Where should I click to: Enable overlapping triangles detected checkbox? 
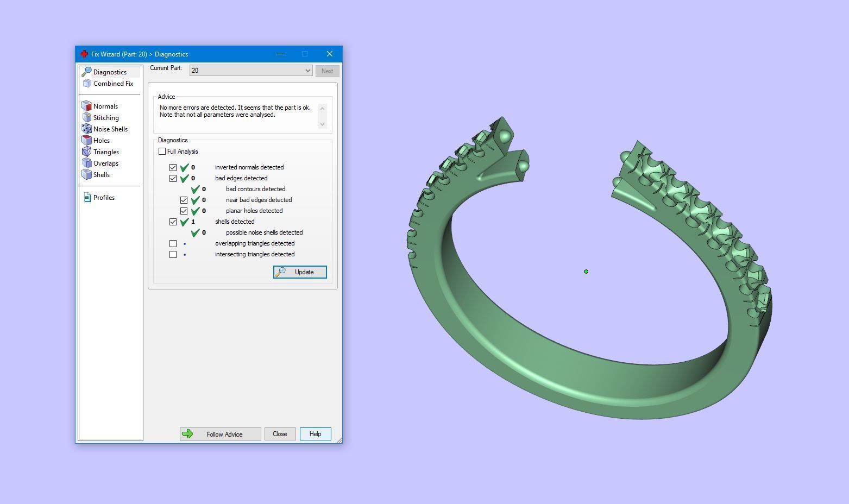pos(173,243)
